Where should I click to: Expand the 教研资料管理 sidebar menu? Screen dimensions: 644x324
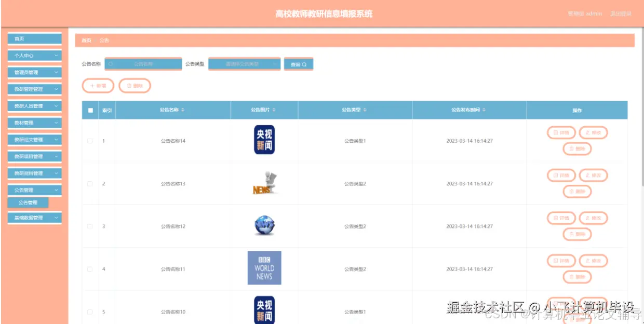[34, 173]
